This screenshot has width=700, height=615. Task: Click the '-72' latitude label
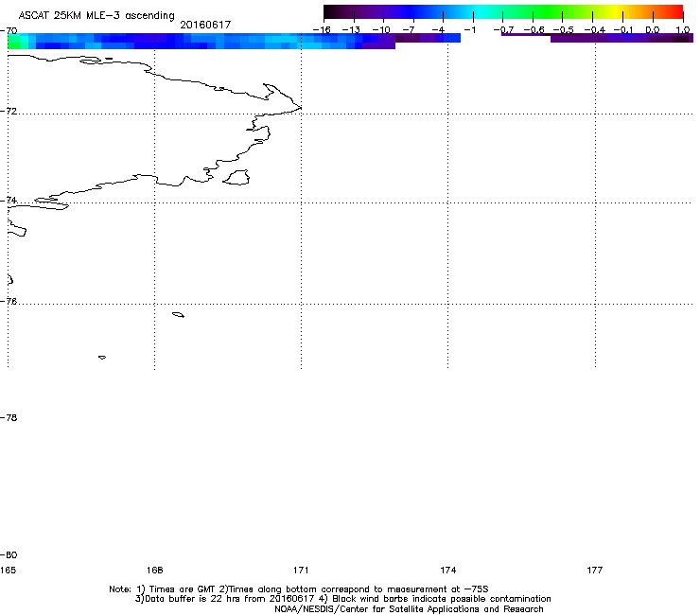pos(9,111)
